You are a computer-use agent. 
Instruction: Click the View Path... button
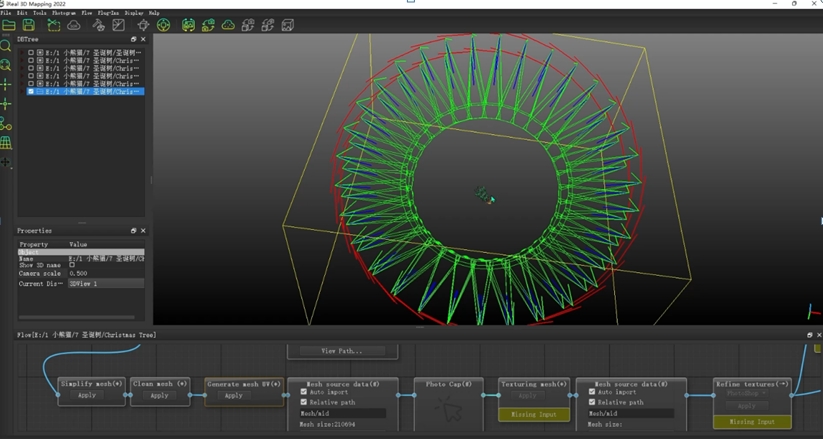tap(342, 351)
